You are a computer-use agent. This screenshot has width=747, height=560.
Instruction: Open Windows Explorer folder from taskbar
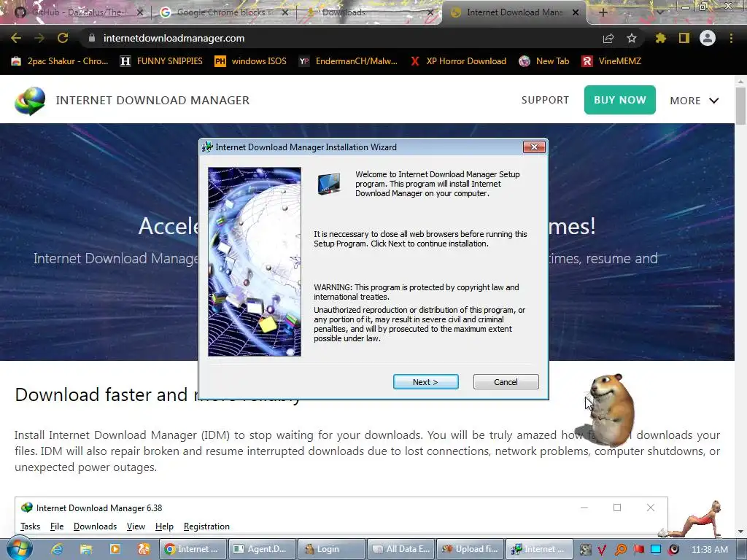86,549
